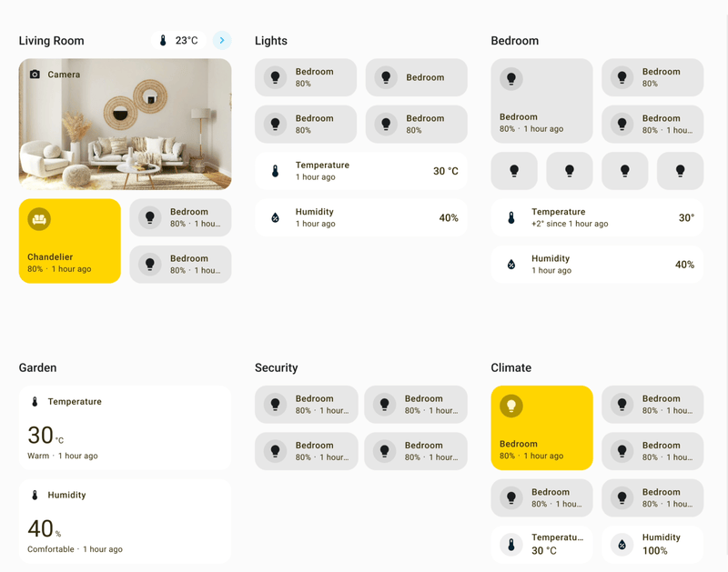Viewport: 728px width, 572px height.
Task: Turn off the yellow Bedroom light in Climate section
Action: (x=541, y=427)
